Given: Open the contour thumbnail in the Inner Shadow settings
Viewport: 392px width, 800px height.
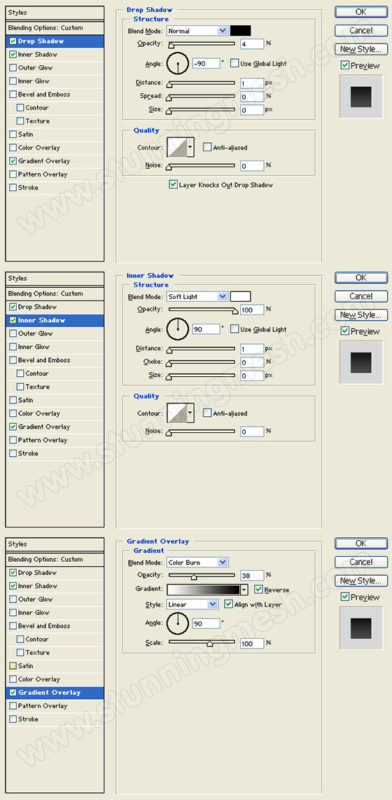Looking at the screenshot, I should tap(177, 413).
